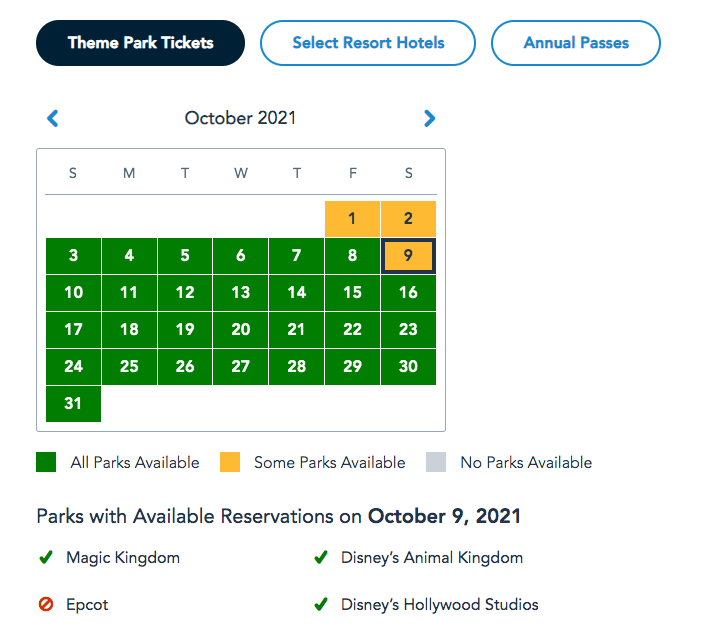707x641 pixels.
Task: Go to previous month with left arrow
Action: pos(53,118)
